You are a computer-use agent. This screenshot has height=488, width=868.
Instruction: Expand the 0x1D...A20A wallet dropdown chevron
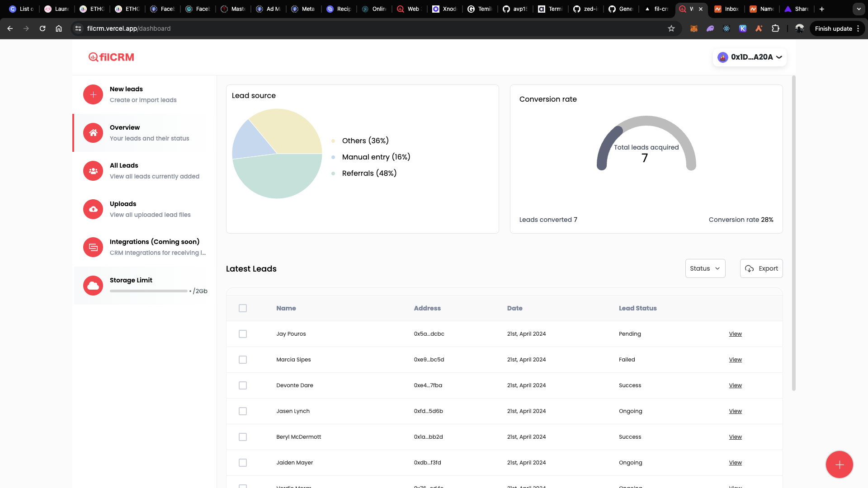(779, 57)
